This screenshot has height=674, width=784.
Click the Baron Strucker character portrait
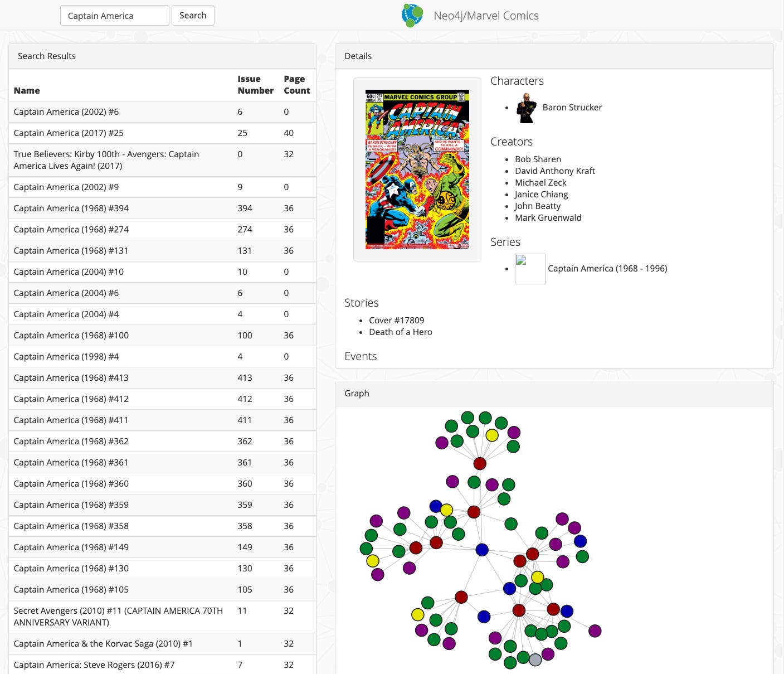pyautogui.click(x=526, y=108)
